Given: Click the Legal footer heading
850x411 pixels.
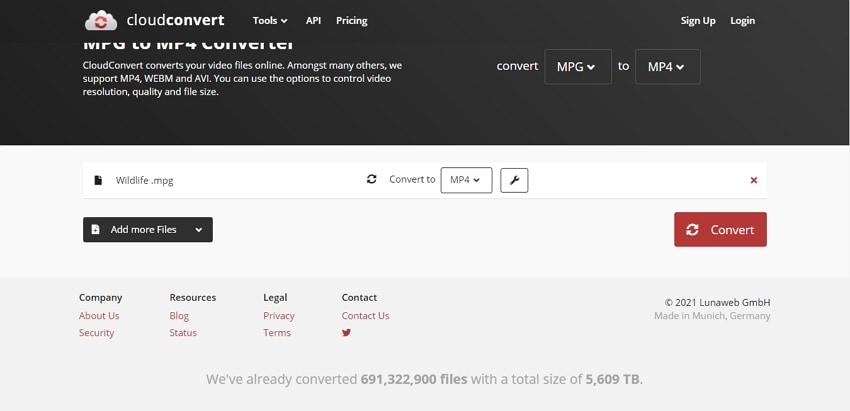Looking at the screenshot, I should 275,297.
